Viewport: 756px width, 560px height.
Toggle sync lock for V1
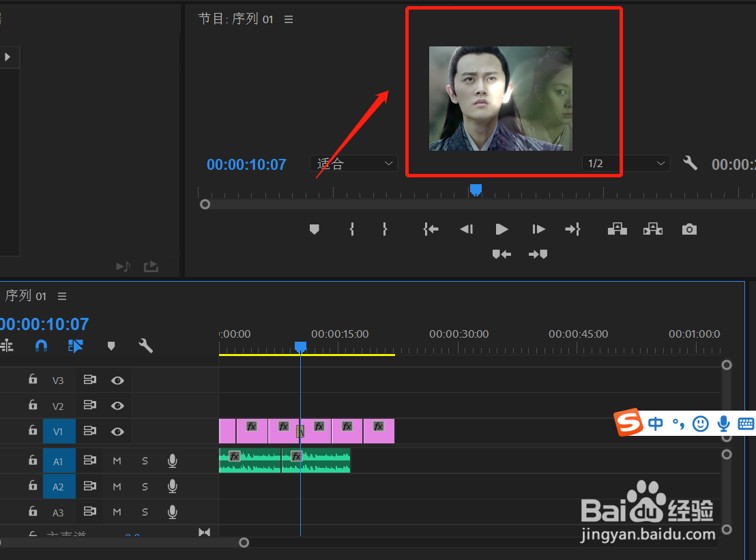click(x=89, y=430)
